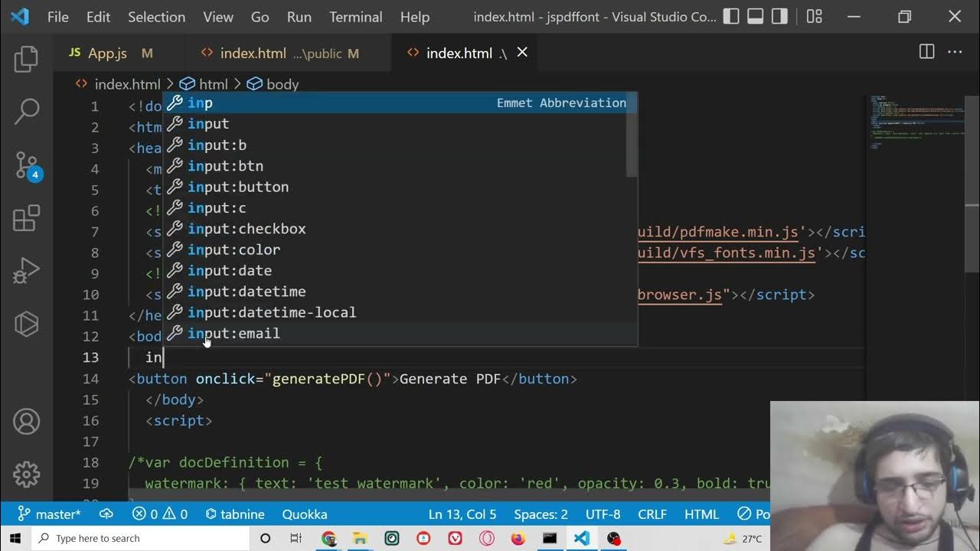Click the Windows taskbar search box

142,539
